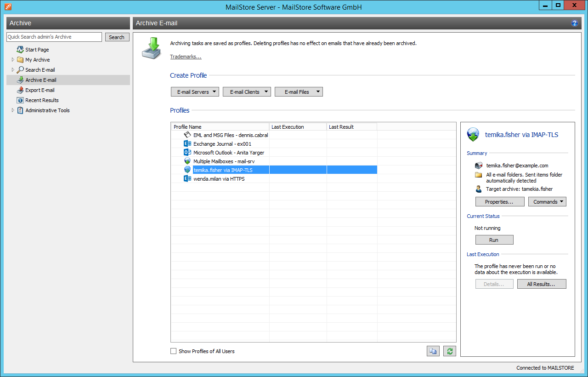Select Recent Results in the tree
Image resolution: width=588 pixels, height=377 pixels.
(x=42, y=100)
